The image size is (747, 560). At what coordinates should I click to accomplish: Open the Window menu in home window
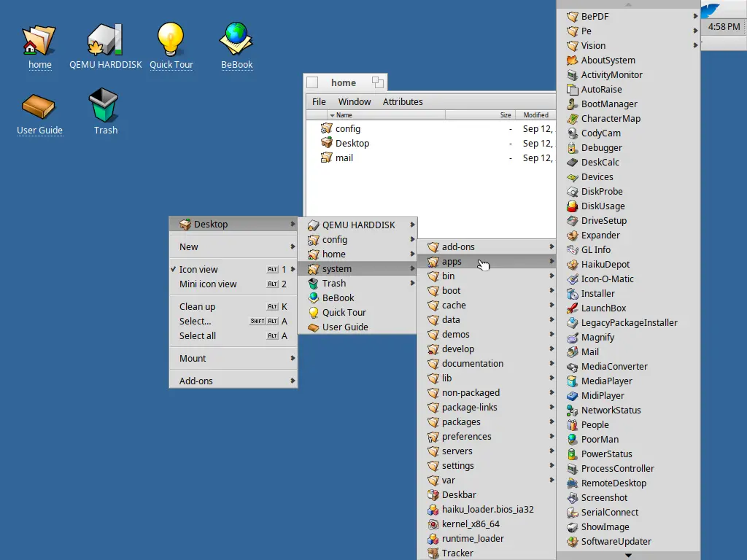355,102
